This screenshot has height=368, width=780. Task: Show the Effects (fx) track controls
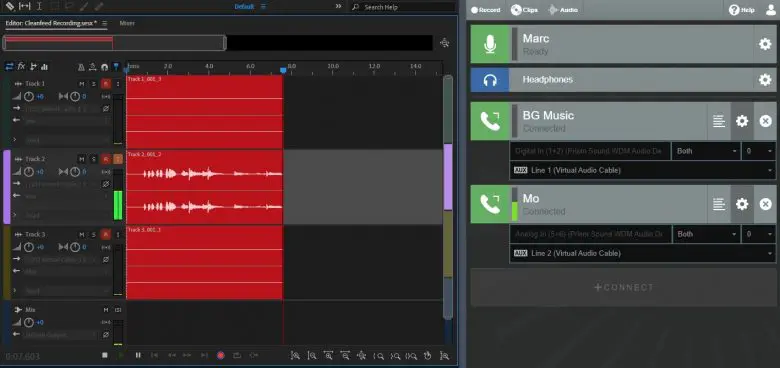21,66
